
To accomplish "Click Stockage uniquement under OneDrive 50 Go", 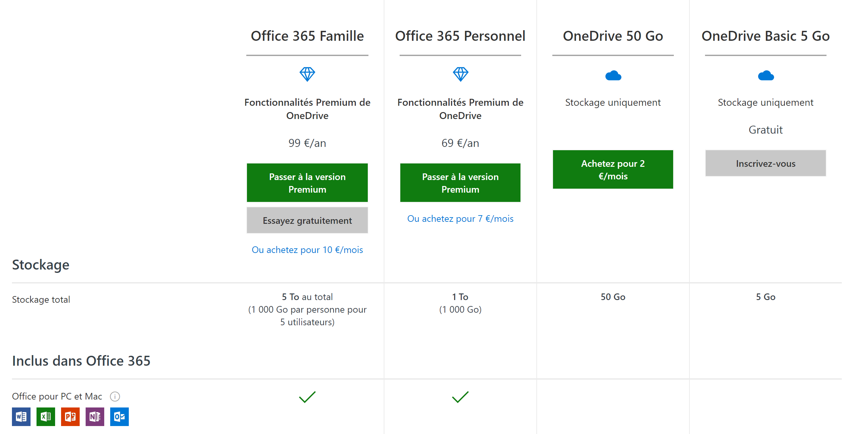I will click(x=613, y=102).
